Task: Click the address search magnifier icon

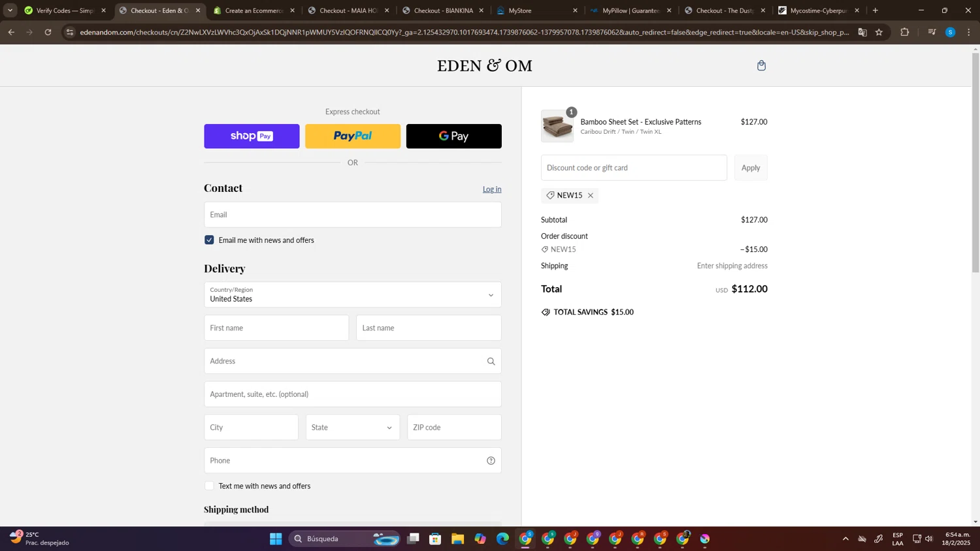Action: point(491,361)
